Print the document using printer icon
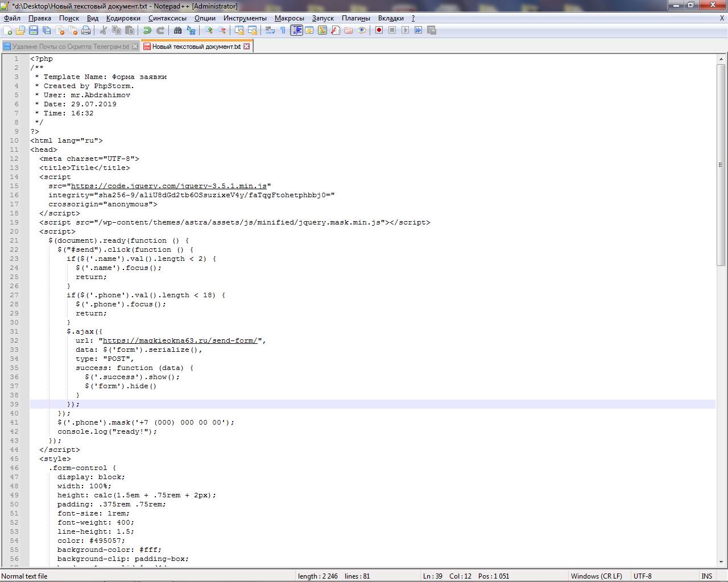This screenshot has height=582, width=728. (86, 30)
